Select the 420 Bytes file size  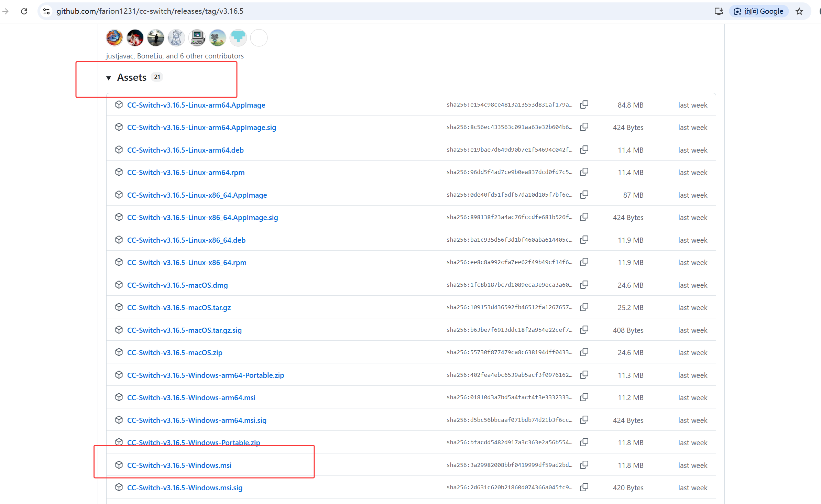628,488
